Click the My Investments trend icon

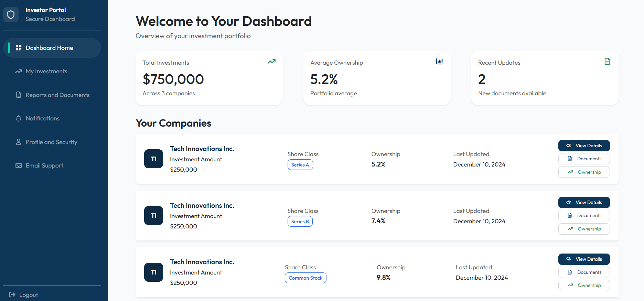[x=19, y=72]
